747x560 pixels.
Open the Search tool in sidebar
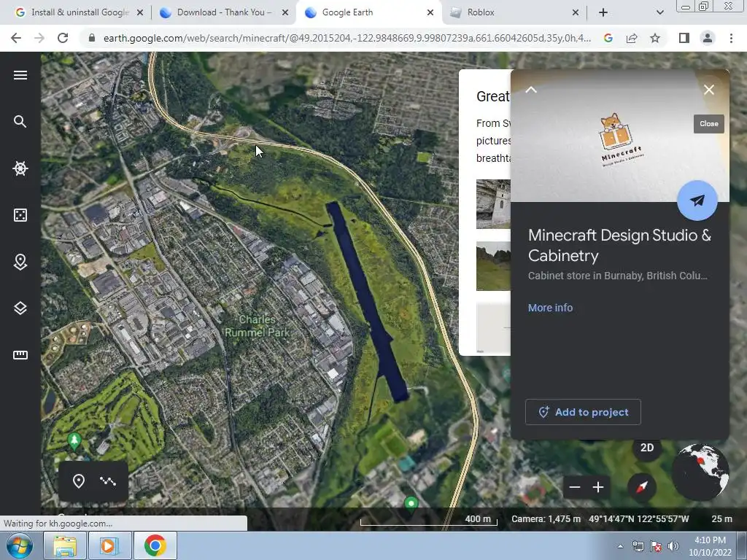click(x=20, y=122)
